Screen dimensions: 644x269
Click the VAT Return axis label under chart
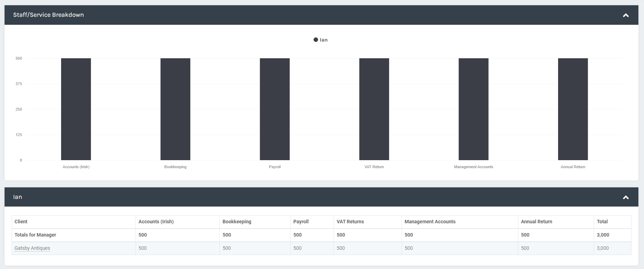374,167
